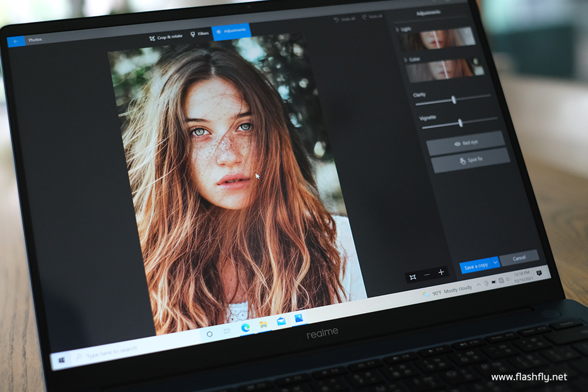The image size is (588, 392).
Task: Open the Mail app in taskbar
Action: tap(281, 321)
